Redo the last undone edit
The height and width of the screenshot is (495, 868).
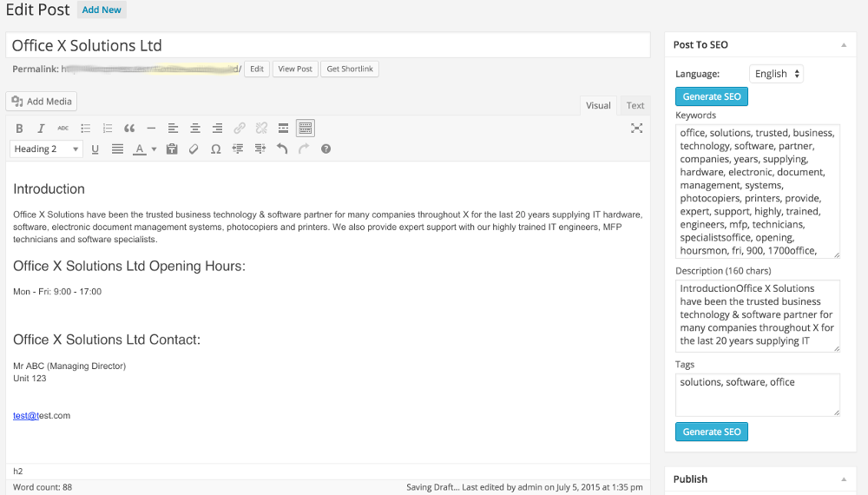(x=304, y=149)
